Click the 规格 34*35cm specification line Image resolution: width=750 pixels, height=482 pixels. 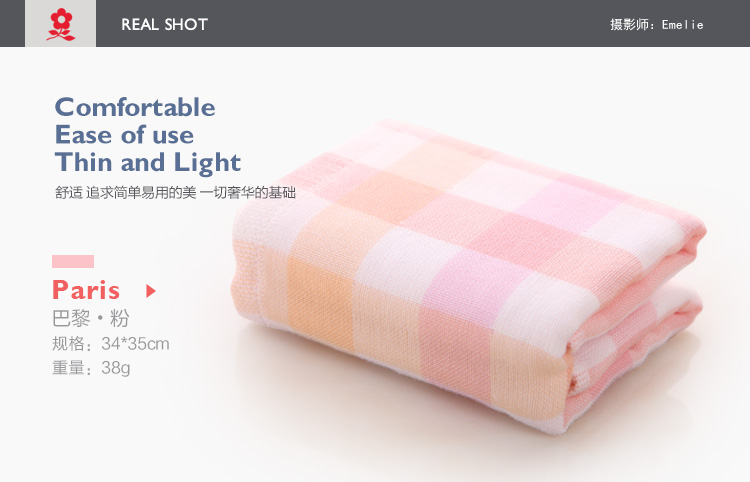[x=110, y=344]
